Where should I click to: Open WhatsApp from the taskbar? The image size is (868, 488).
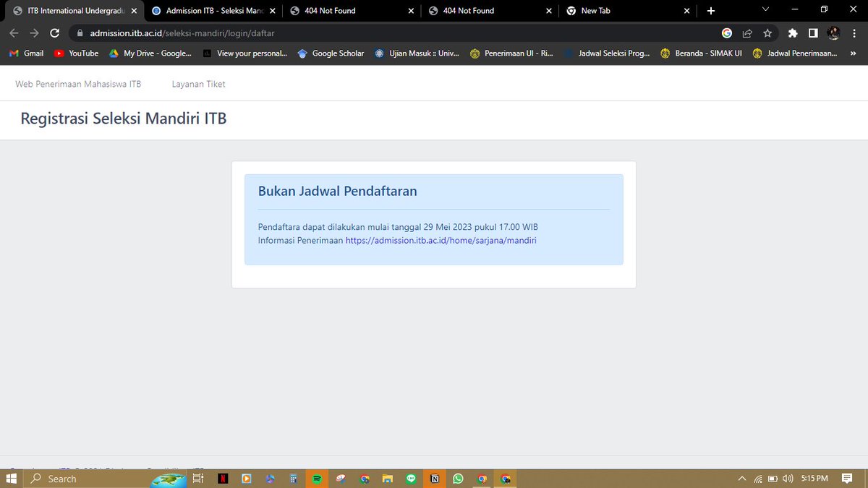(x=459, y=479)
